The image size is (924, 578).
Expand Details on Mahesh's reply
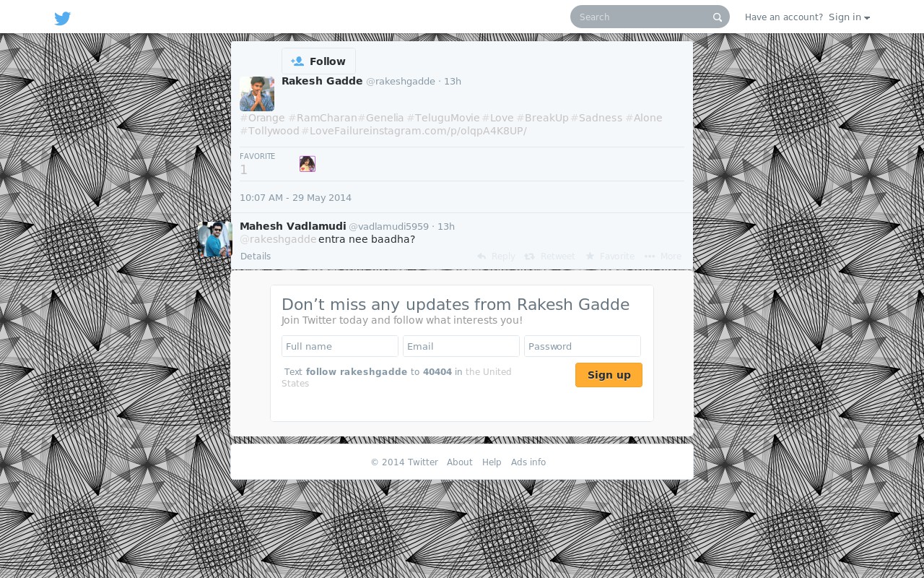click(256, 256)
